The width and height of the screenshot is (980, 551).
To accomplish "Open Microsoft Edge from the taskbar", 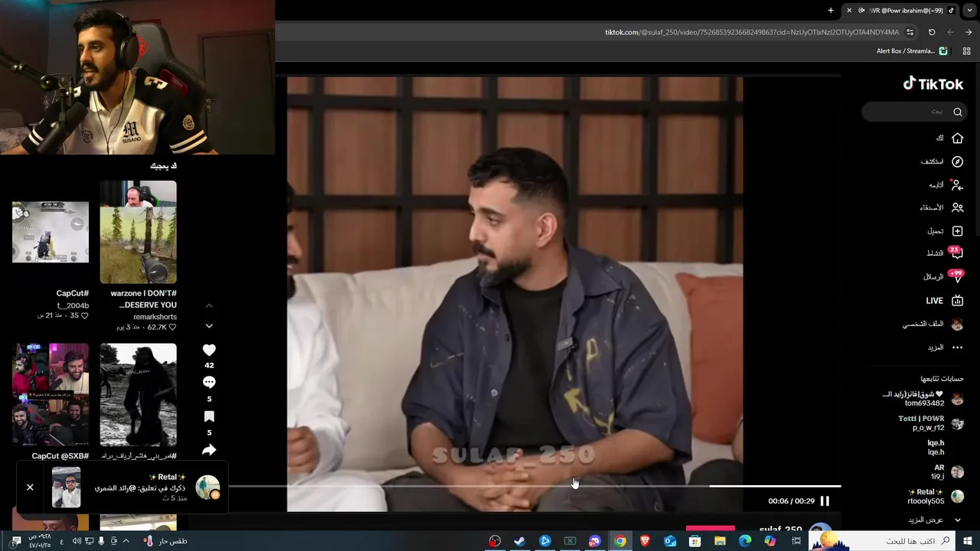I will (745, 541).
